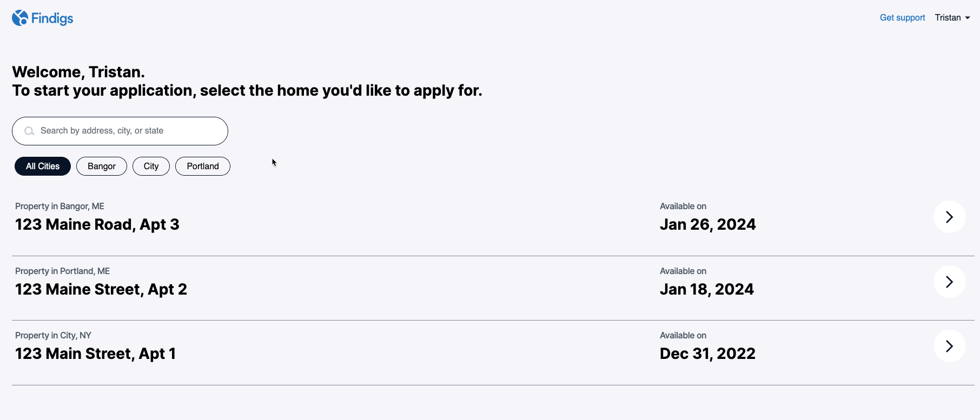Screen dimensions: 980x420
Task: Click the dropdown caret beside Tristan
Action: click(x=968, y=18)
